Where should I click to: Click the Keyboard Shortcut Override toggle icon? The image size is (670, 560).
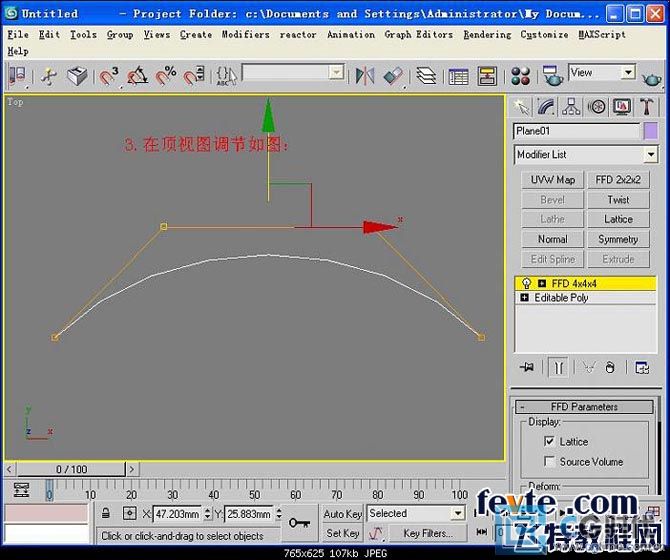tap(77, 76)
